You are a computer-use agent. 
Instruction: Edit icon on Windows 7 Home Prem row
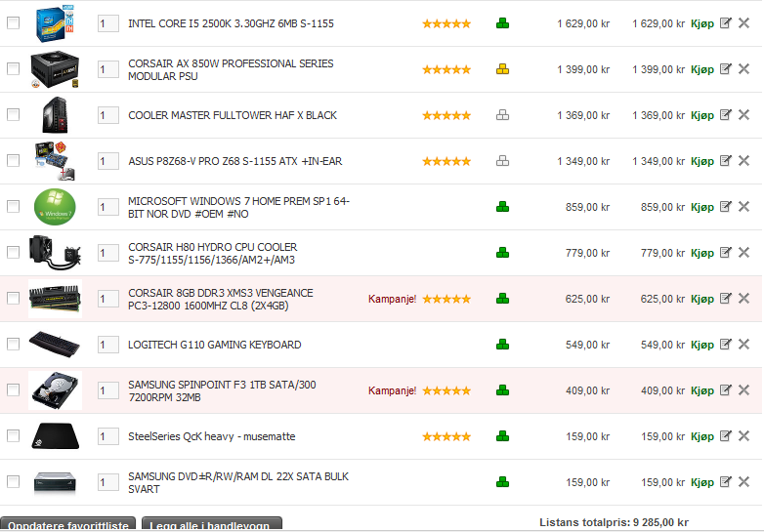click(726, 206)
